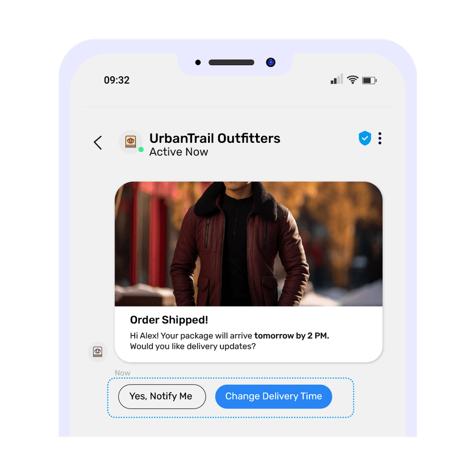Click the Yes, Notify Me button
The width and height of the screenshot is (476, 476).
coord(162,397)
